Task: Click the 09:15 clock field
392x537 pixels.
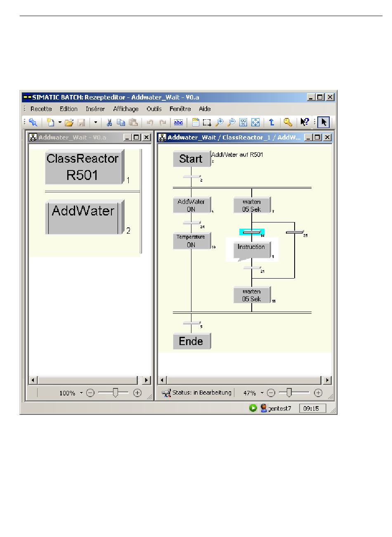Action: (x=312, y=409)
